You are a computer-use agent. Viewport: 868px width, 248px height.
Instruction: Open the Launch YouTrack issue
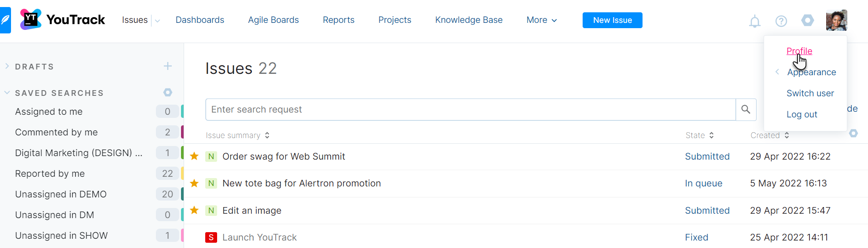[259, 237]
